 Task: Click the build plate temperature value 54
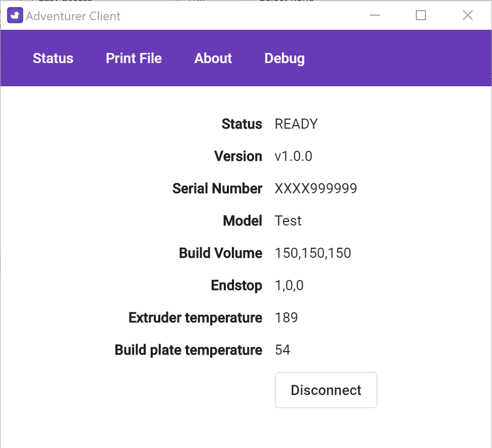(x=282, y=350)
